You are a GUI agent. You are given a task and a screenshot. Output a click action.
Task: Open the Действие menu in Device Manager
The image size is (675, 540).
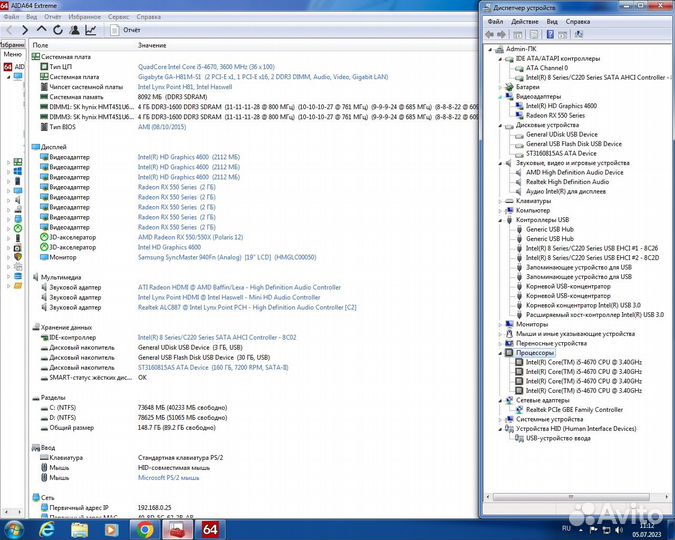[x=524, y=22]
